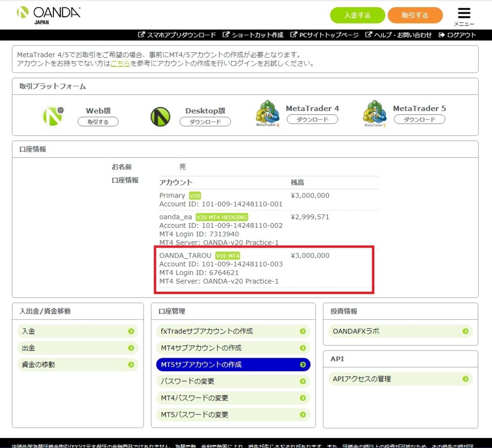Click the arrow icon on MT5サブアカウントの作成
Screen dimensions: 492x448
coord(303,364)
